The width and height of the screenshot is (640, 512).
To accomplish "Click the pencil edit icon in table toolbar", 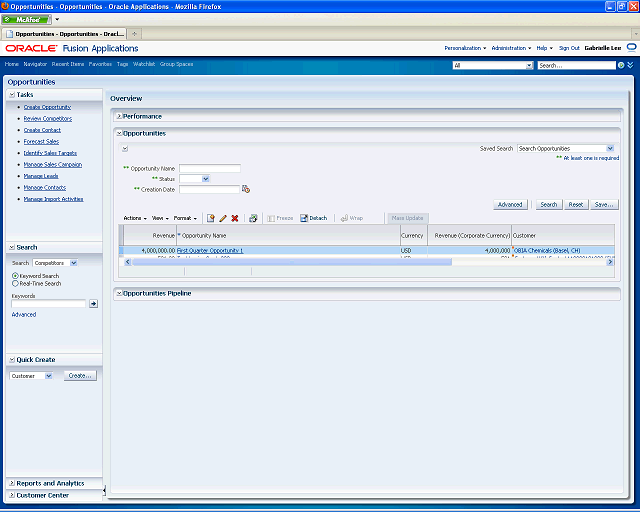I will pos(223,218).
